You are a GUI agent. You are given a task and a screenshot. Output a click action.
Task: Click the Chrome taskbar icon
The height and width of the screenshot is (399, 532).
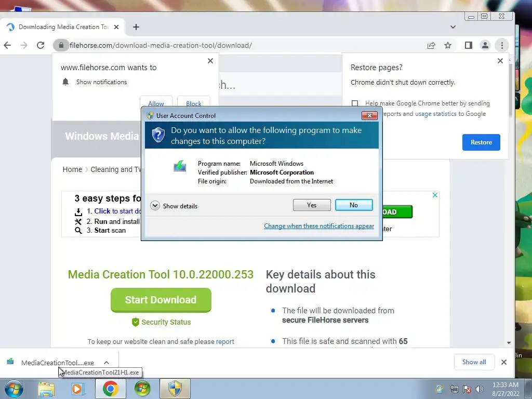point(110,389)
